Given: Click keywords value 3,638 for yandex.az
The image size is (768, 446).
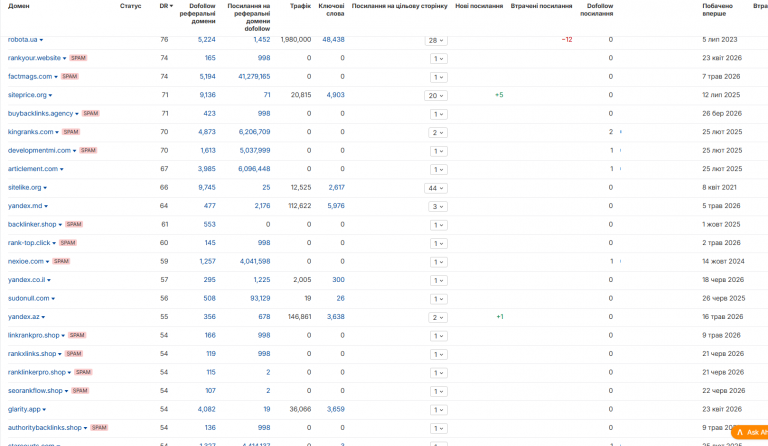Looking at the screenshot, I should pos(336,317).
